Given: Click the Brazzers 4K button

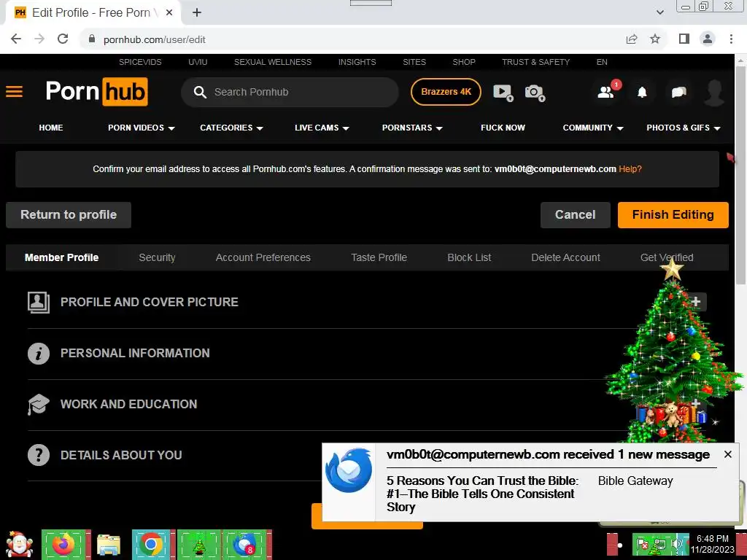Looking at the screenshot, I should (x=446, y=92).
